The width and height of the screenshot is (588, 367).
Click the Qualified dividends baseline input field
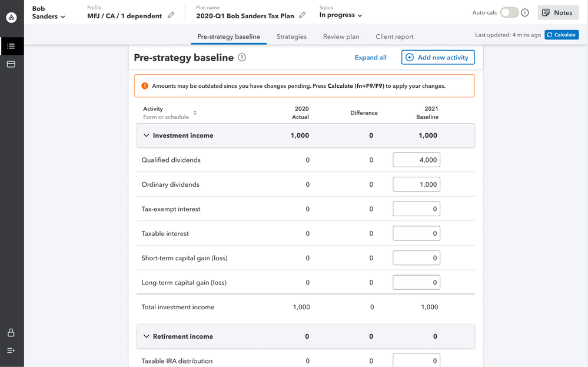pos(416,160)
